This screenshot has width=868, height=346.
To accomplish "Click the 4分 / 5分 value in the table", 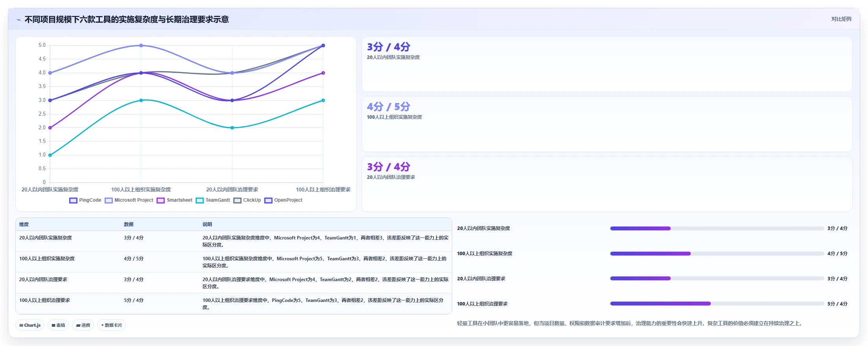I will coord(134,259).
